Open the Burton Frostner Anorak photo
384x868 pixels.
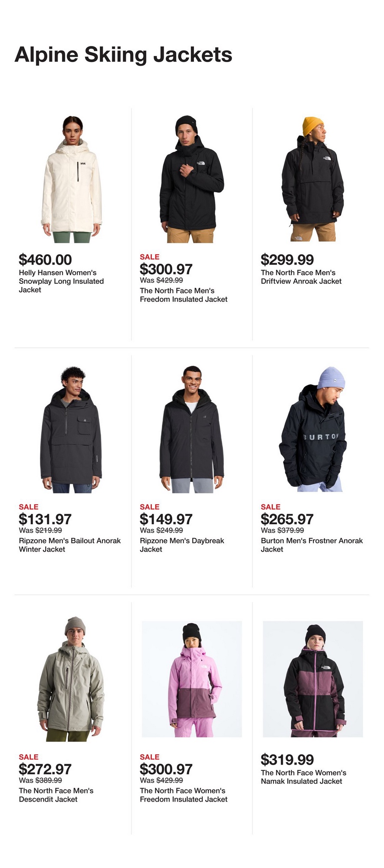click(313, 430)
